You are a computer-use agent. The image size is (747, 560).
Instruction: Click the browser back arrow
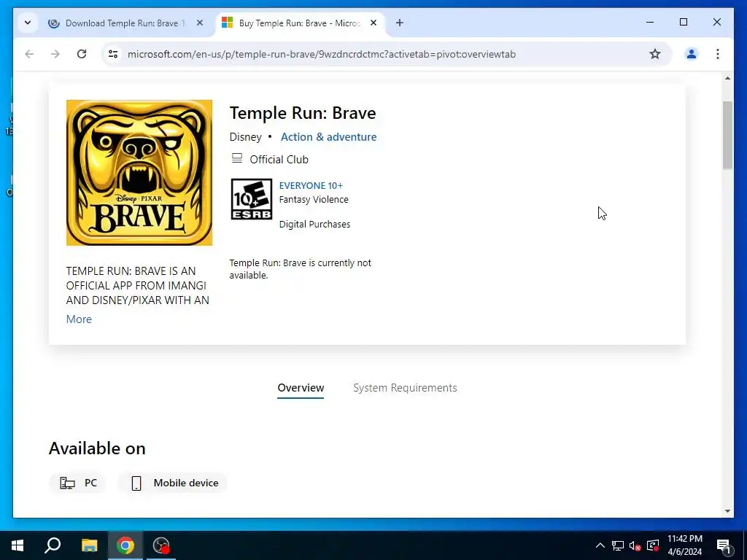tap(29, 54)
